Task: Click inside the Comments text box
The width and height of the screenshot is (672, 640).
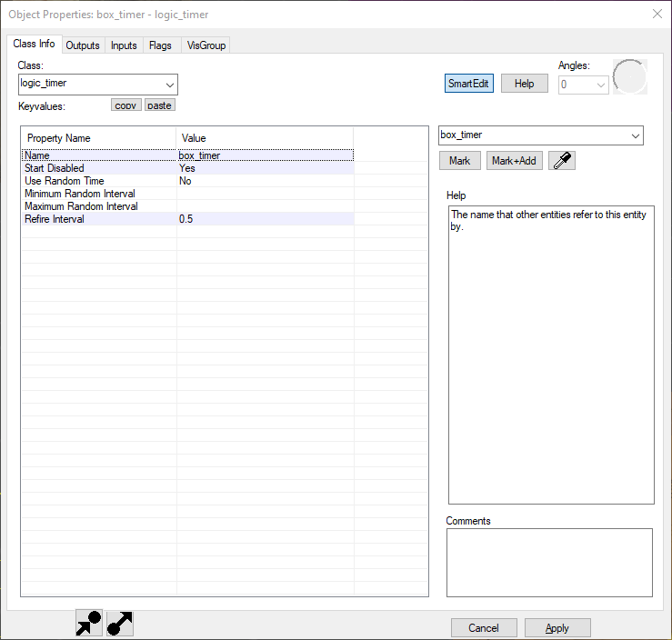Action: (549, 563)
